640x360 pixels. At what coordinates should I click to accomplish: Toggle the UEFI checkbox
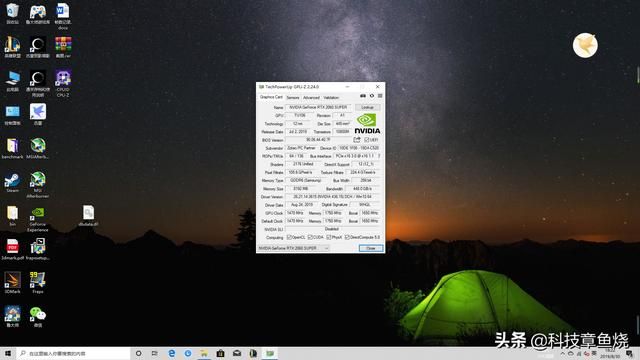367,140
